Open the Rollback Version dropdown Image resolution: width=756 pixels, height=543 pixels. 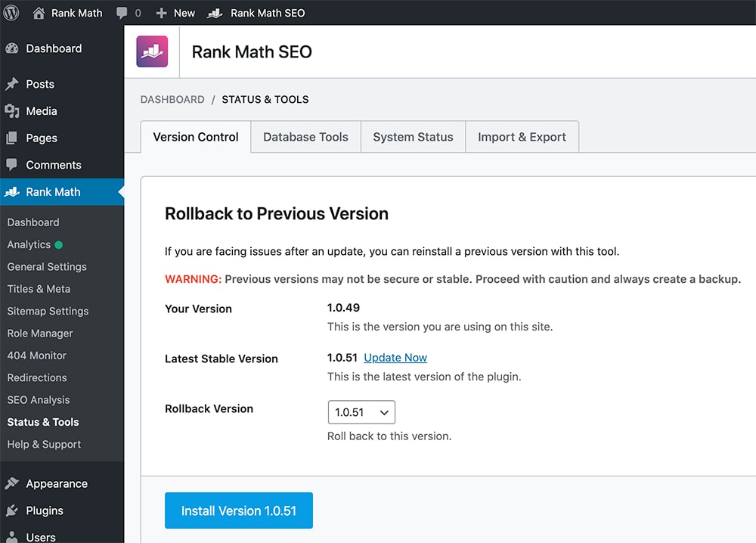361,413
